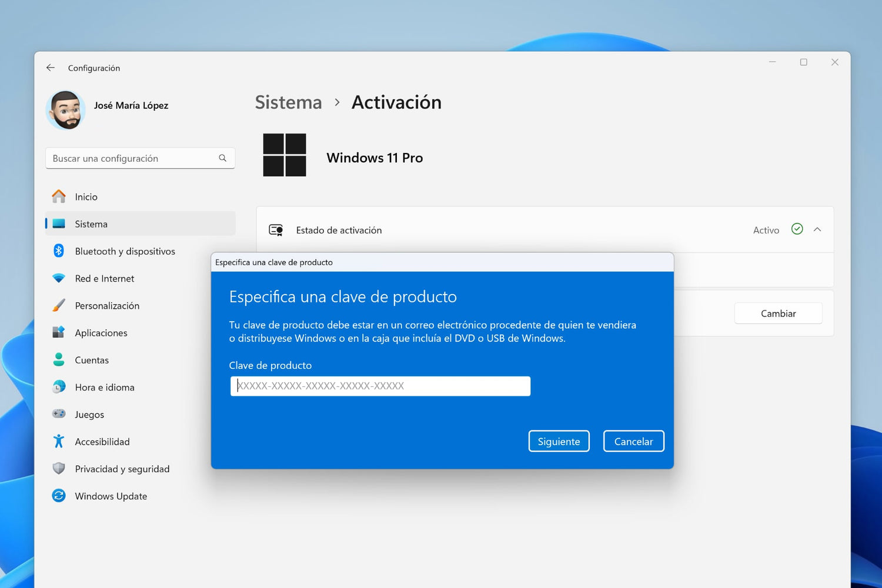Select the Red e Internet wifi icon
This screenshot has height=588, width=882.
[x=59, y=278]
